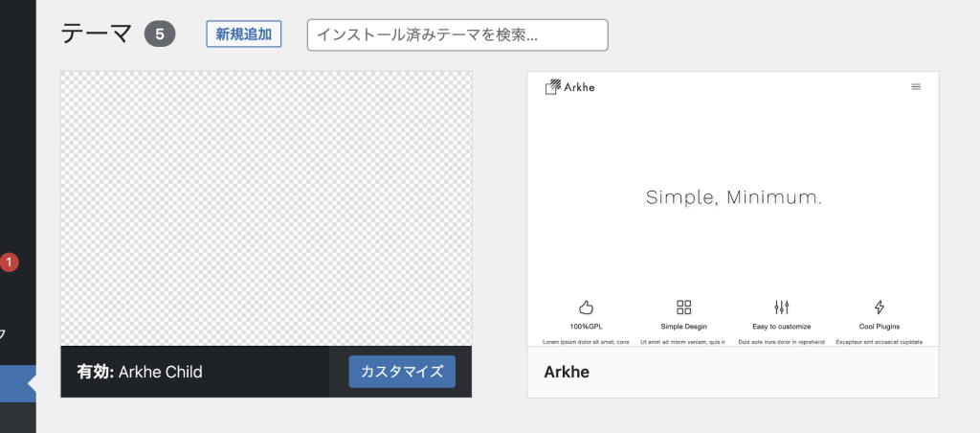
Task: Click the Cool Plugins lightning icon
Action: pos(880,308)
